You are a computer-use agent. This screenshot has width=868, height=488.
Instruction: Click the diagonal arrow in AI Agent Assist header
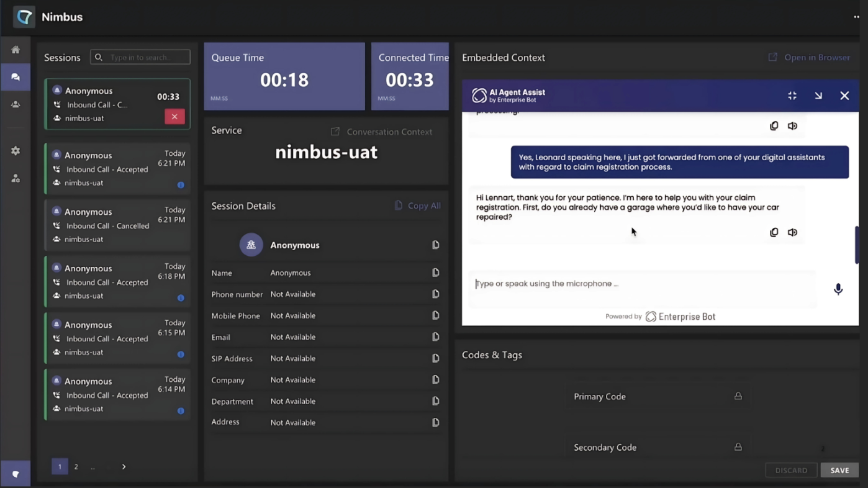pos(818,96)
